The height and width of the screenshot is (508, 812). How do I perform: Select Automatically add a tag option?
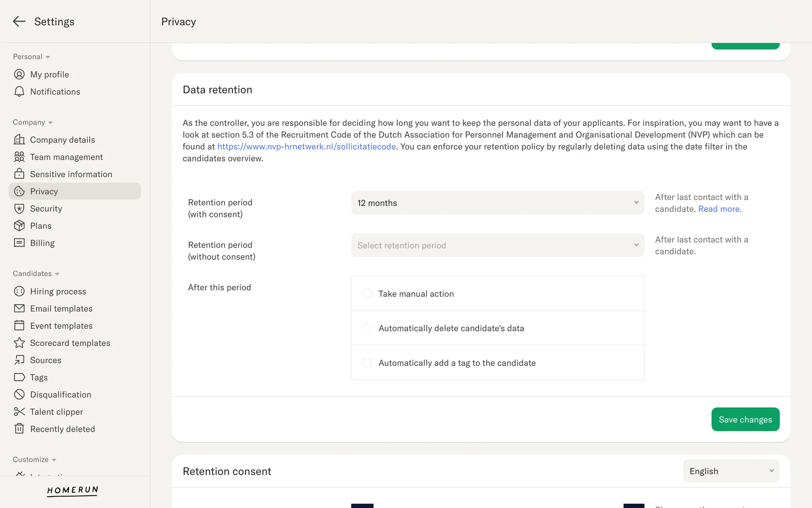(x=367, y=363)
